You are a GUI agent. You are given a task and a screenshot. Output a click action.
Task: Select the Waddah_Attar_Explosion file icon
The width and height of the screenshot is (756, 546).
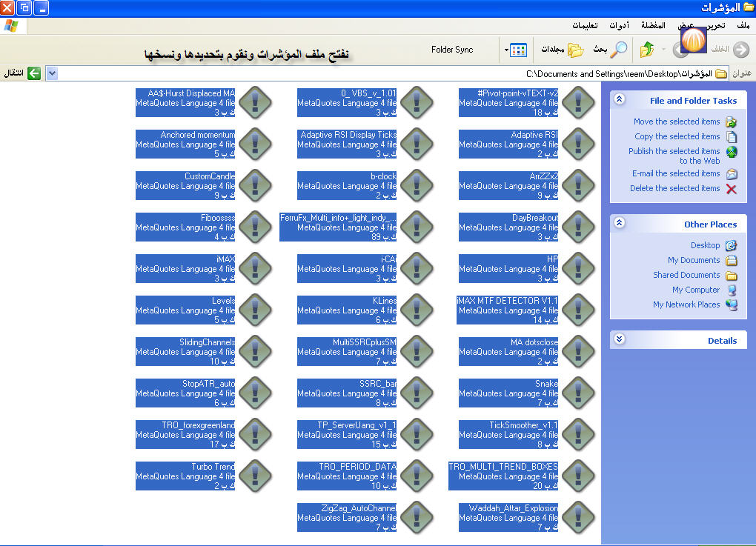tap(578, 516)
